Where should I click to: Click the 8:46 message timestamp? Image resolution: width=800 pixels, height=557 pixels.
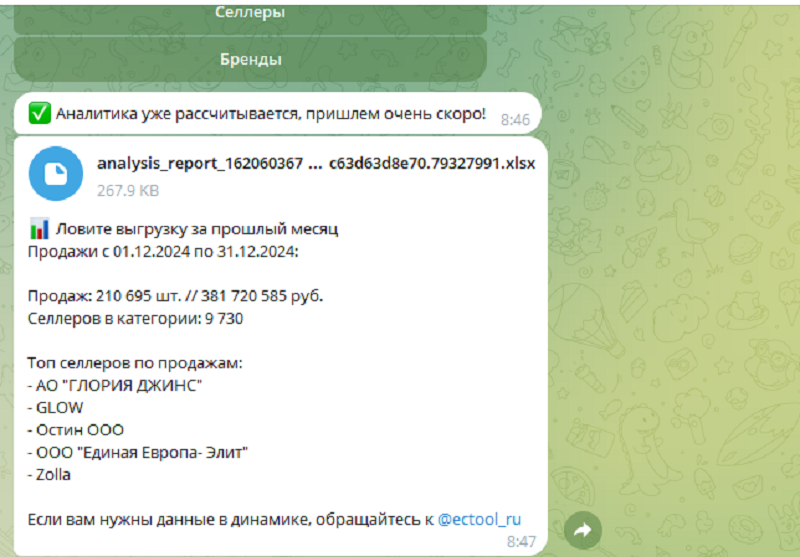pos(514,119)
